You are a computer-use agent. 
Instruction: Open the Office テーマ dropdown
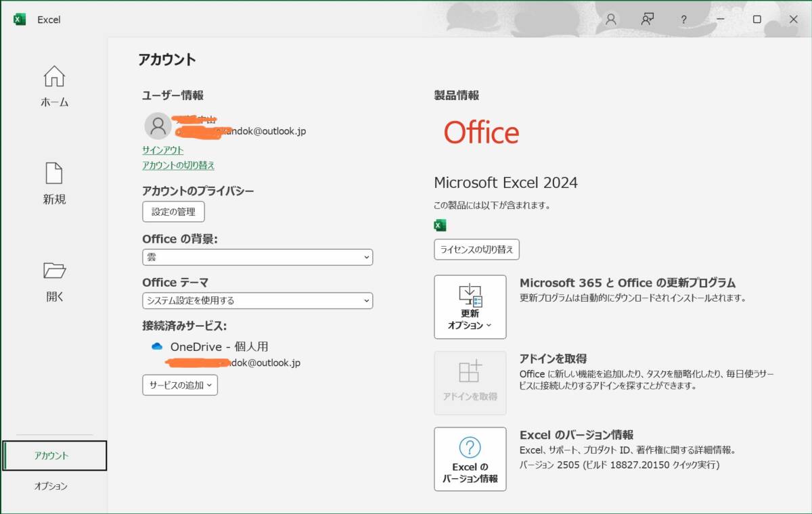click(x=257, y=300)
